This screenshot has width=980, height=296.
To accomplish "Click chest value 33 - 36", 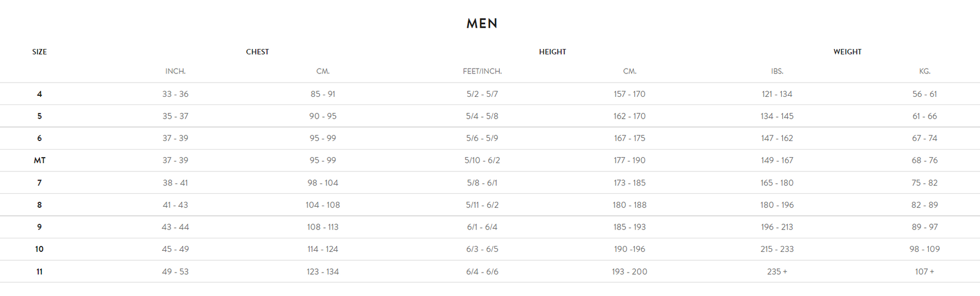I will [175, 94].
